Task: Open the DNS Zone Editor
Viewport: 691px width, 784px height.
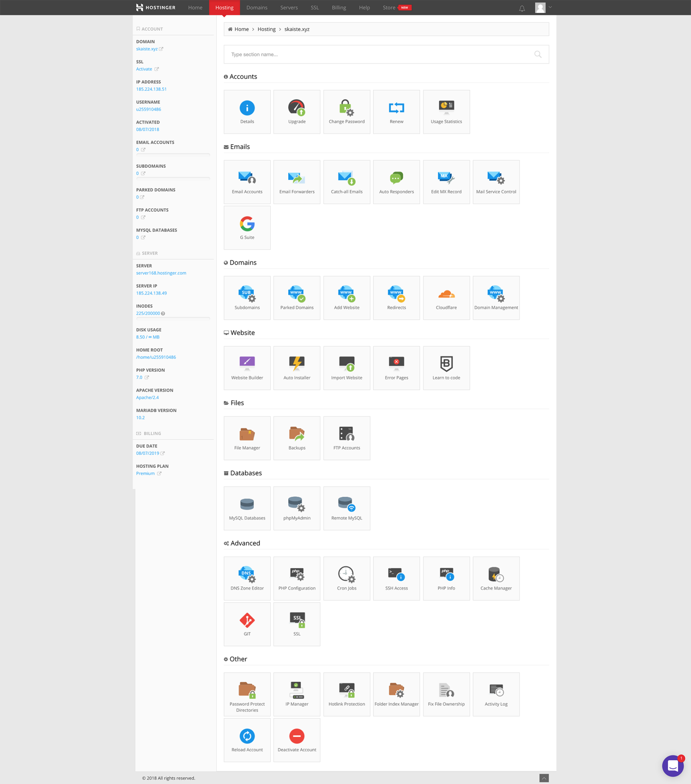Action: tap(247, 578)
